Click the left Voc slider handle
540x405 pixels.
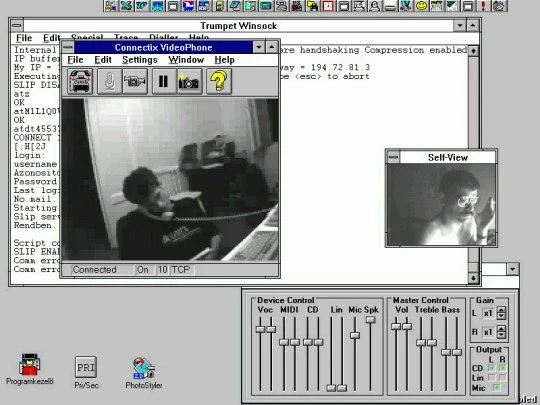point(261,329)
